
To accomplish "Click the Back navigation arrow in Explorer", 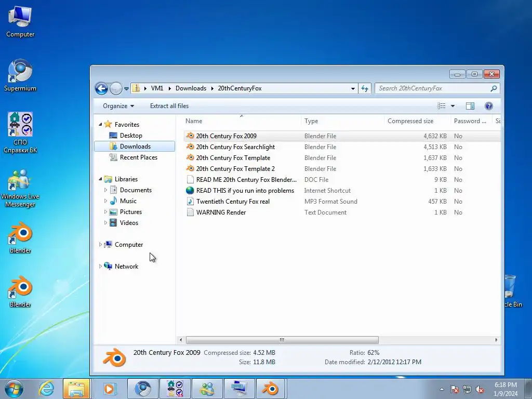I will tap(101, 88).
